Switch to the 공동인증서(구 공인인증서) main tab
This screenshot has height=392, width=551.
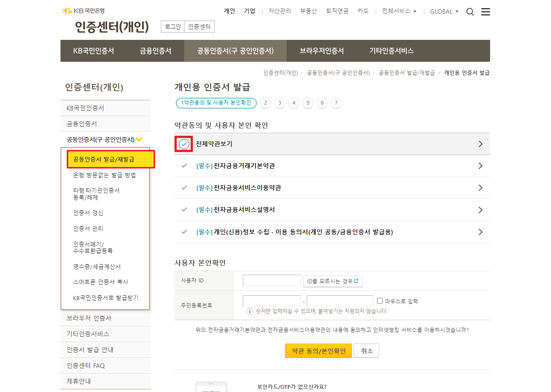[x=235, y=51]
